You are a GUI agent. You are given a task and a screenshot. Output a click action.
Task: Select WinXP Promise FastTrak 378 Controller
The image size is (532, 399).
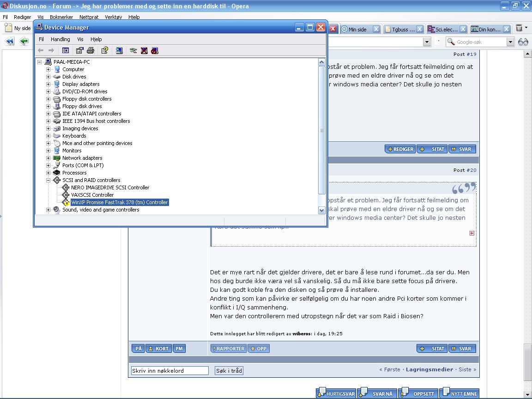click(120, 202)
